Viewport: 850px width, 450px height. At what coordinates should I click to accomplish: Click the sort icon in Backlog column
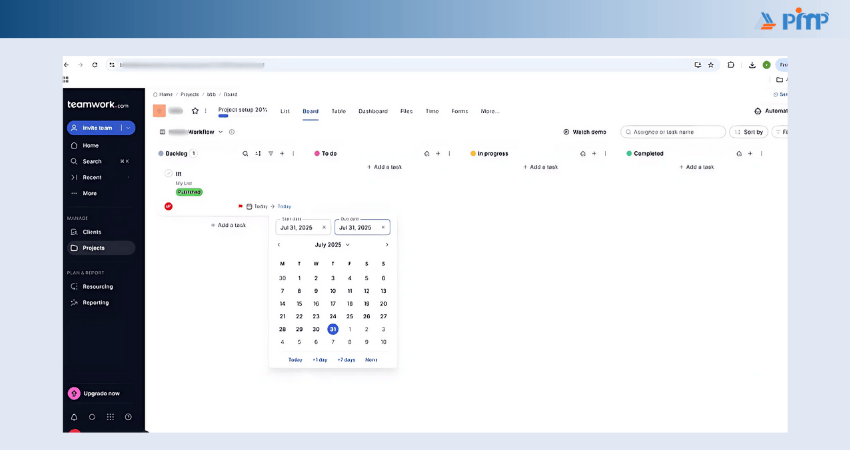pos(258,153)
